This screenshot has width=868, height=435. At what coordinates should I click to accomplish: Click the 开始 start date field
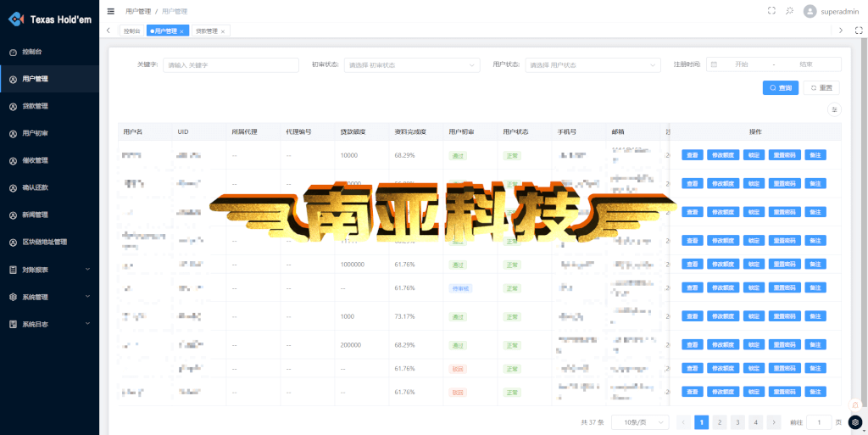pyautogui.click(x=741, y=64)
